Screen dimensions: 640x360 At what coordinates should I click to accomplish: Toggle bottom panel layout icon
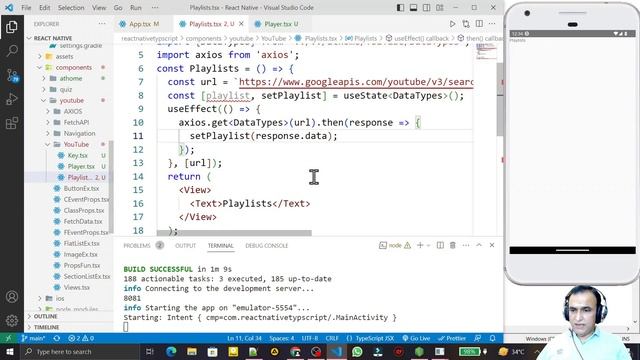click(x=413, y=8)
